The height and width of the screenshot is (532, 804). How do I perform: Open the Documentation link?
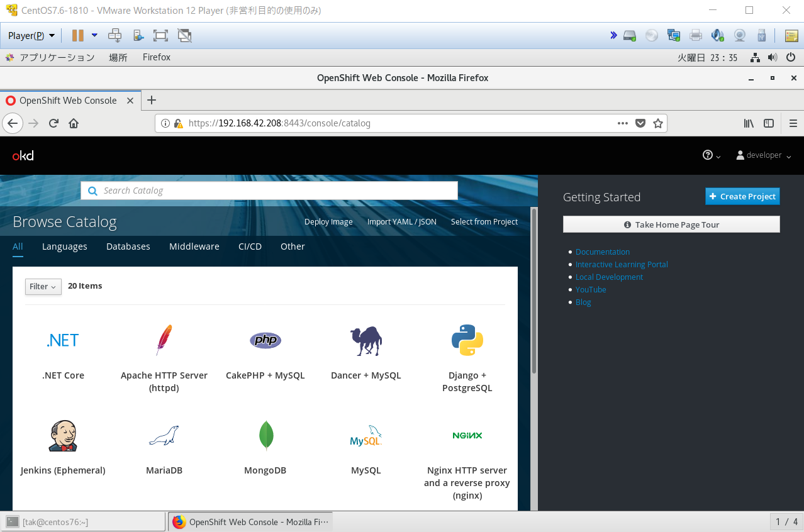(603, 252)
